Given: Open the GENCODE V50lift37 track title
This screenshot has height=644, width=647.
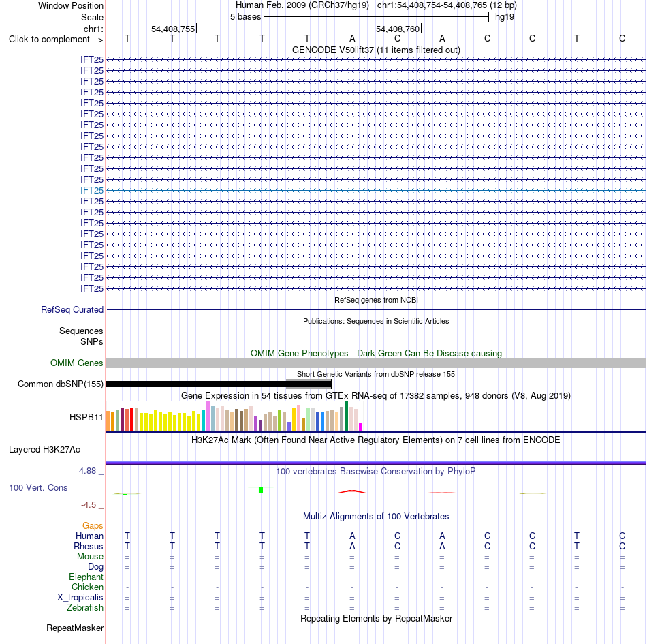Looking at the screenshot, I should [376, 50].
